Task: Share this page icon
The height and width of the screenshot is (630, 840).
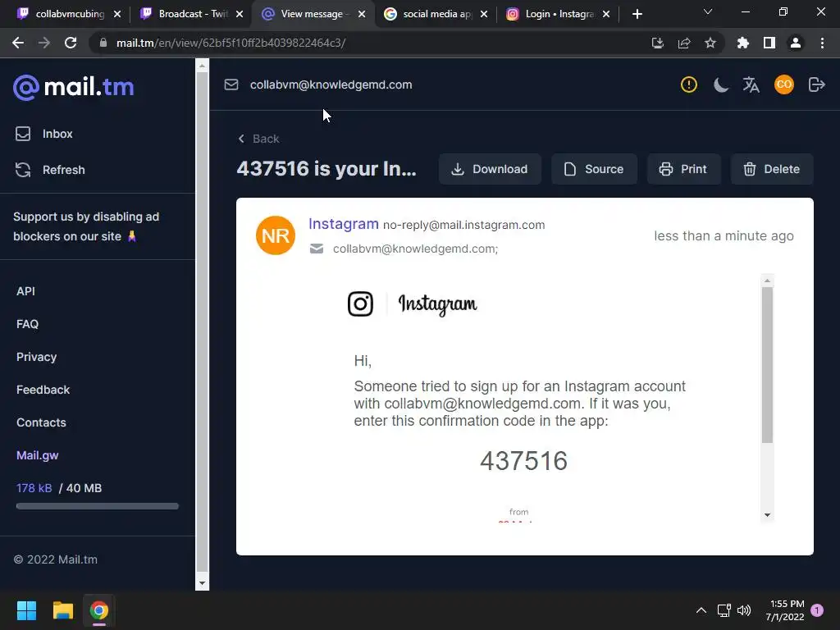Action: (x=683, y=43)
